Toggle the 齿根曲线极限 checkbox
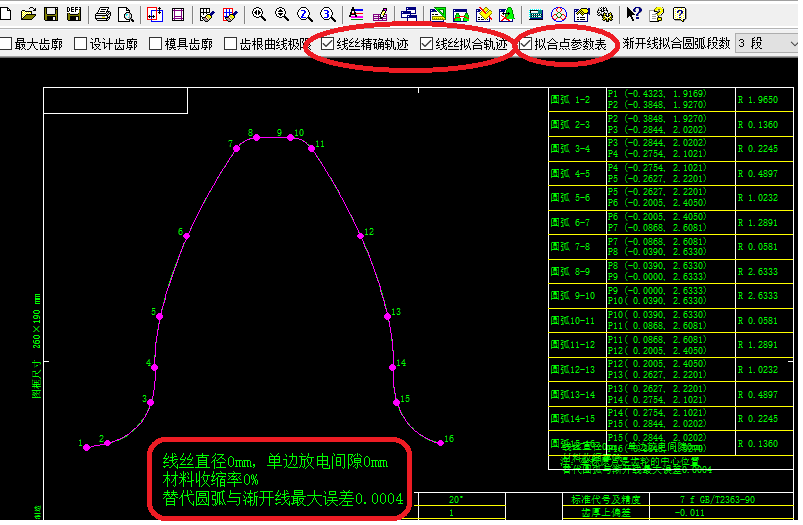The width and height of the screenshot is (803, 525). (x=230, y=44)
